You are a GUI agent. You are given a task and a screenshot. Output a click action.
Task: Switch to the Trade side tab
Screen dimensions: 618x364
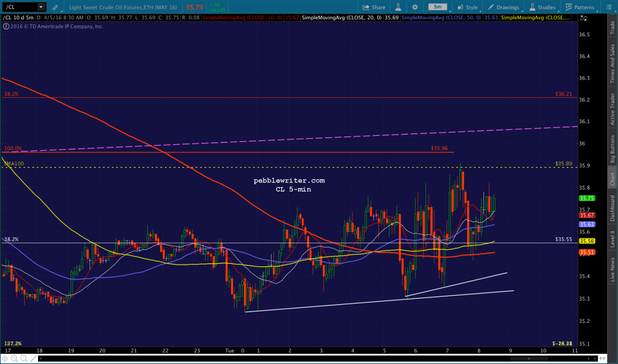(x=613, y=27)
